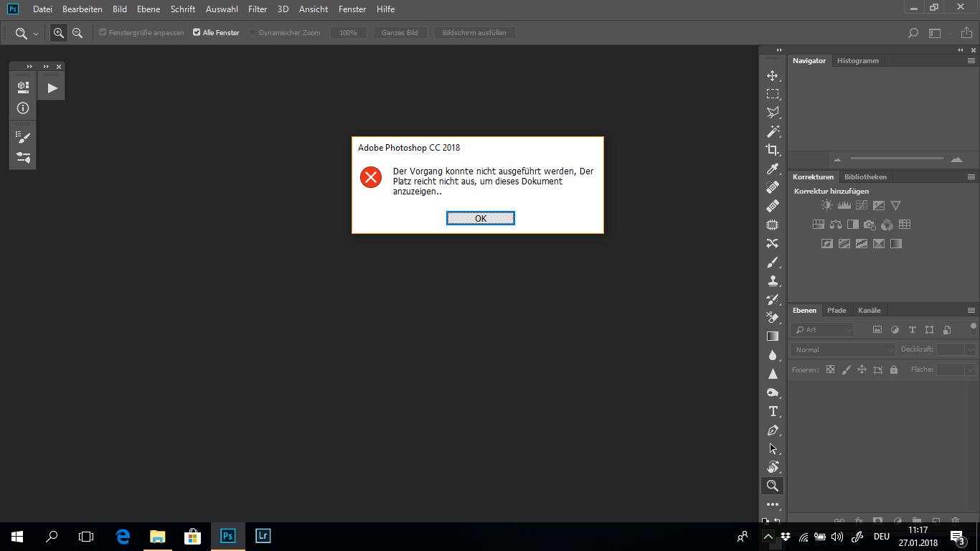Select the Zoom tool in toolbar

[773, 486]
